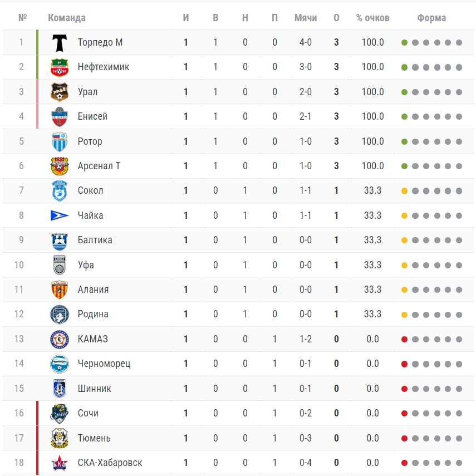
Task: Sort by the % очков column header
Action: (373, 18)
